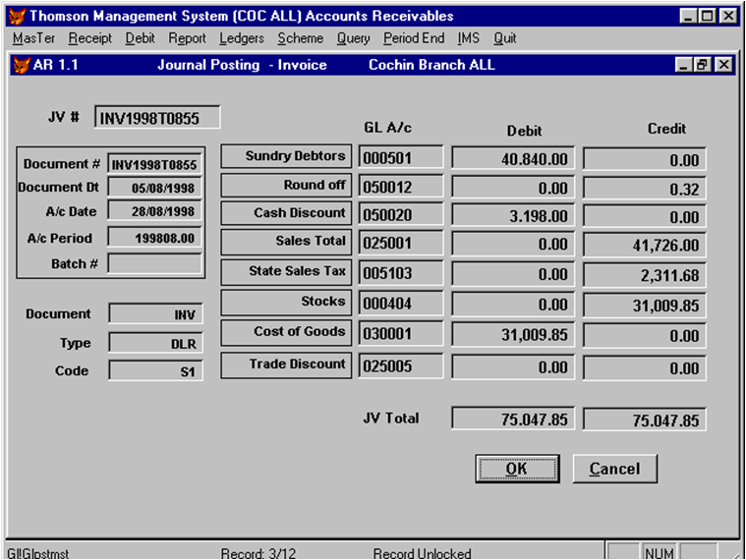Click JV Total credit 75.047.85
Viewport: 746px width, 560px height.
pyautogui.click(x=644, y=420)
